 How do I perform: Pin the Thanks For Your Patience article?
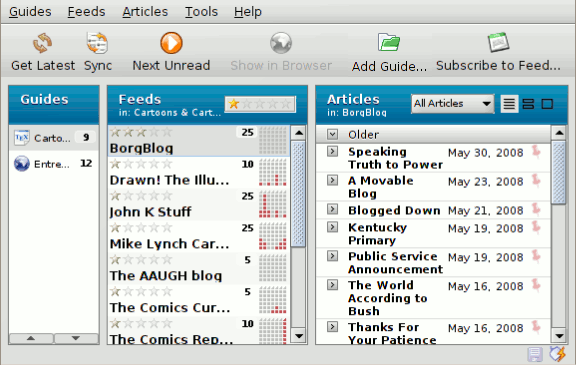pos(536,327)
